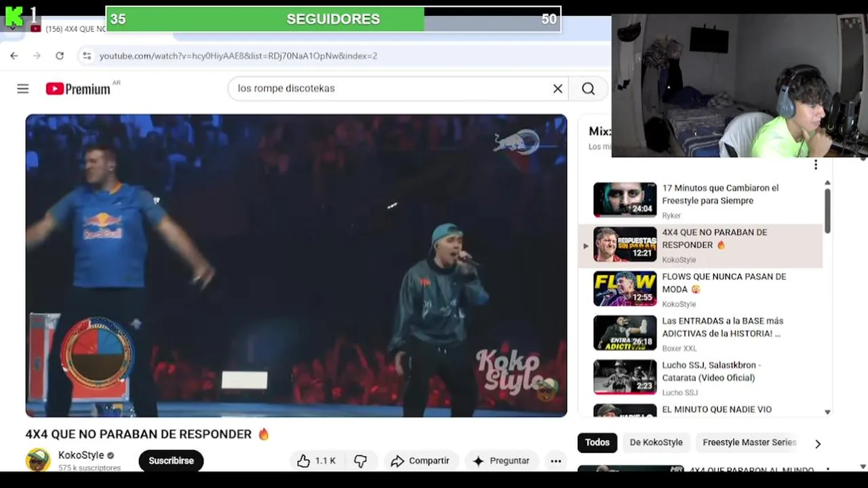This screenshot has width=868, height=488.
Task: Click the Ryker channel name in playlist
Action: coord(671,216)
